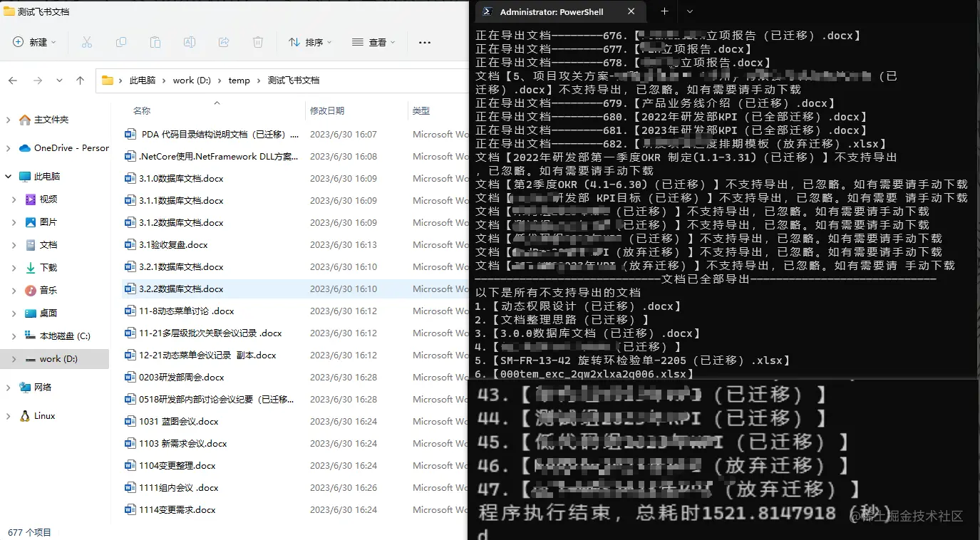Open the 查看 (View) dropdown
Screen dimensions: 980x540
(x=373, y=43)
